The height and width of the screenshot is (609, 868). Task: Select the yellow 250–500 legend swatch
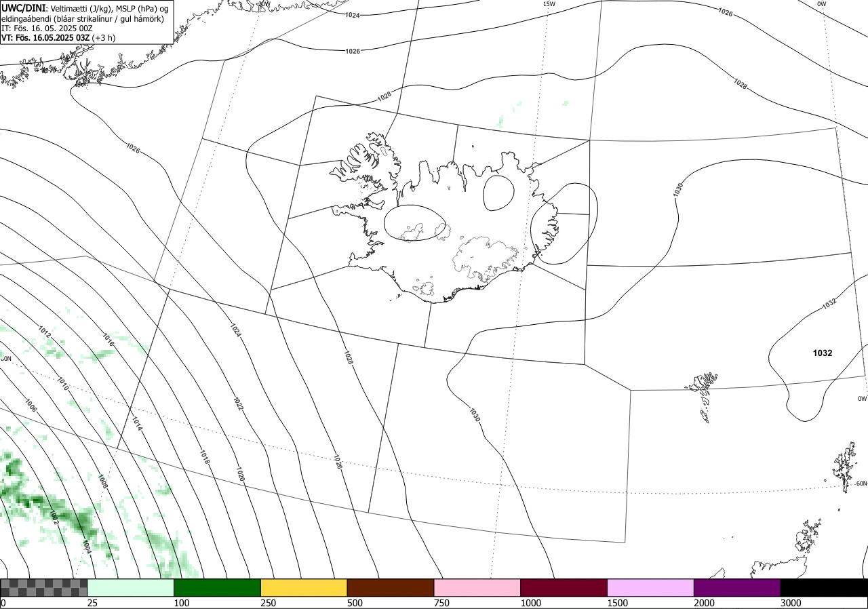(304, 587)
